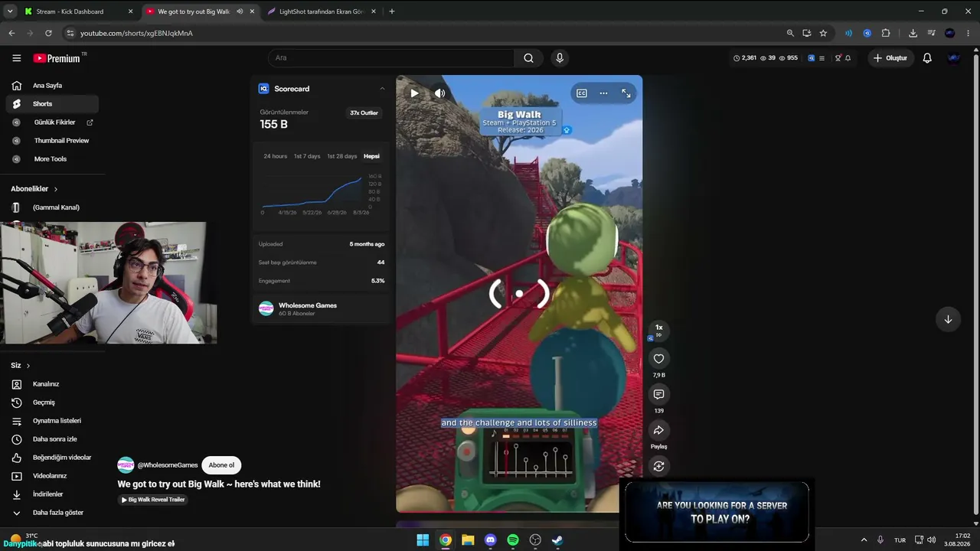Screen dimensions: 980x551
Task: Open the @WholesomeGames channel link
Action: (168, 465)
